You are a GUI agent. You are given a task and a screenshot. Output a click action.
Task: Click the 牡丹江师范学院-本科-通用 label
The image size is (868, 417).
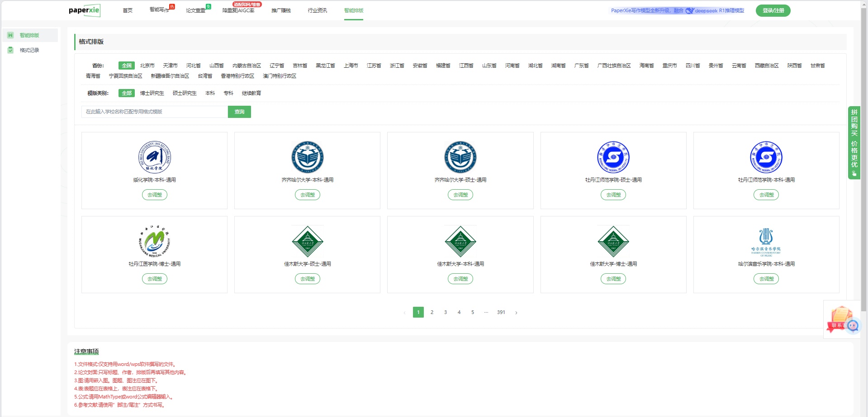[x=766, y=180]
